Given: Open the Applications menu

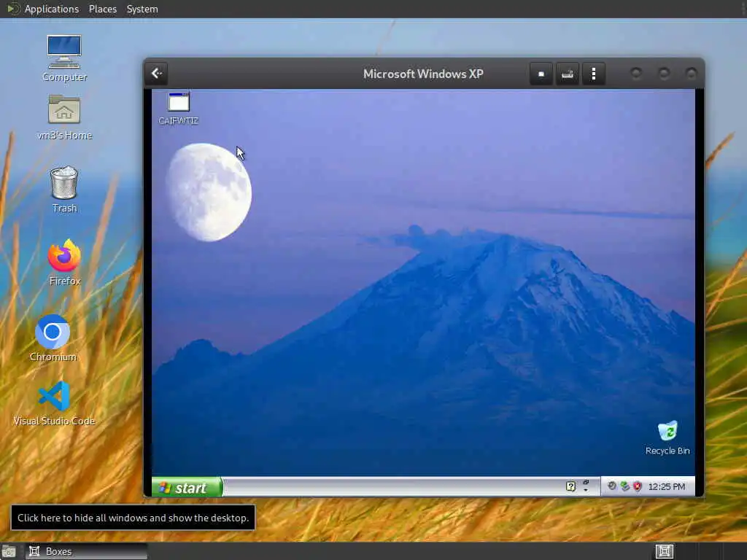Looking at the screenshot, I should pyautogui.click(x=52, y=9).
